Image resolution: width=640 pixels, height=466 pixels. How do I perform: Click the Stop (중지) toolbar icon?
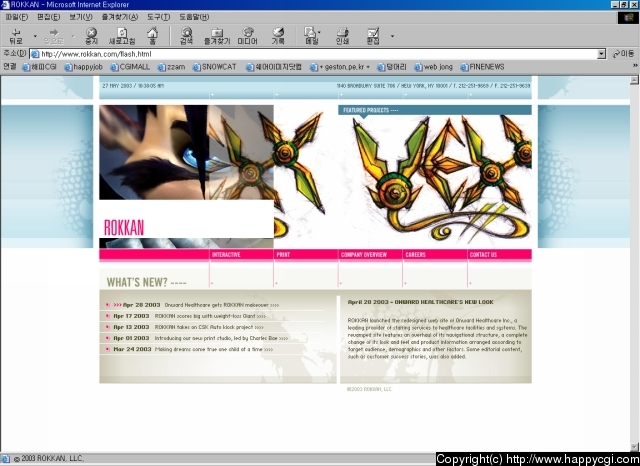tap(91, 36)
